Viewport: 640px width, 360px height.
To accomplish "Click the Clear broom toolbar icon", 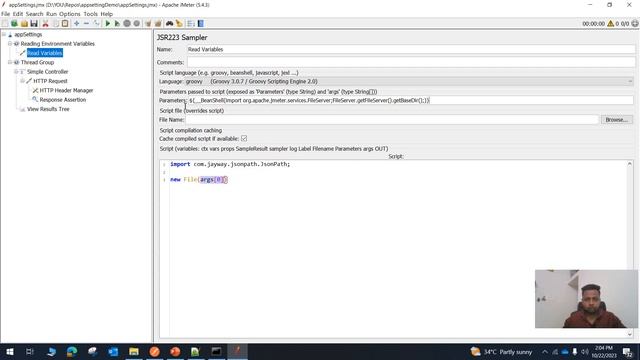I will tap(148, 24).
